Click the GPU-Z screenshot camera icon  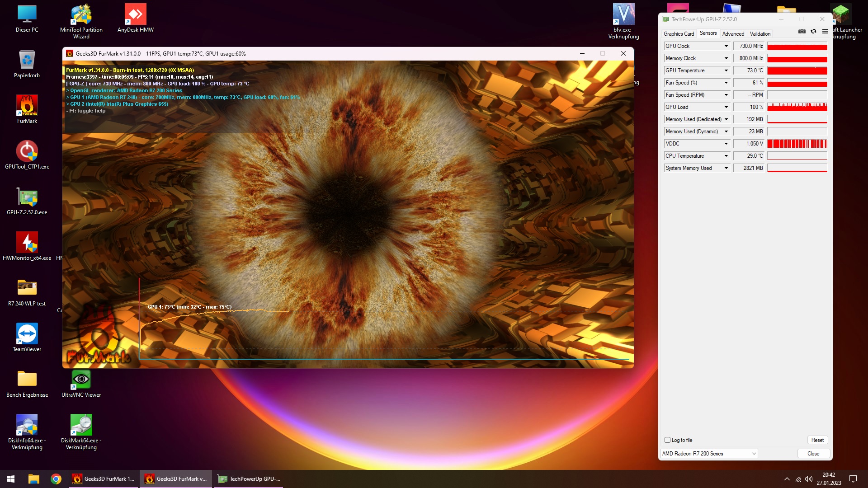(x=802, y=31)
